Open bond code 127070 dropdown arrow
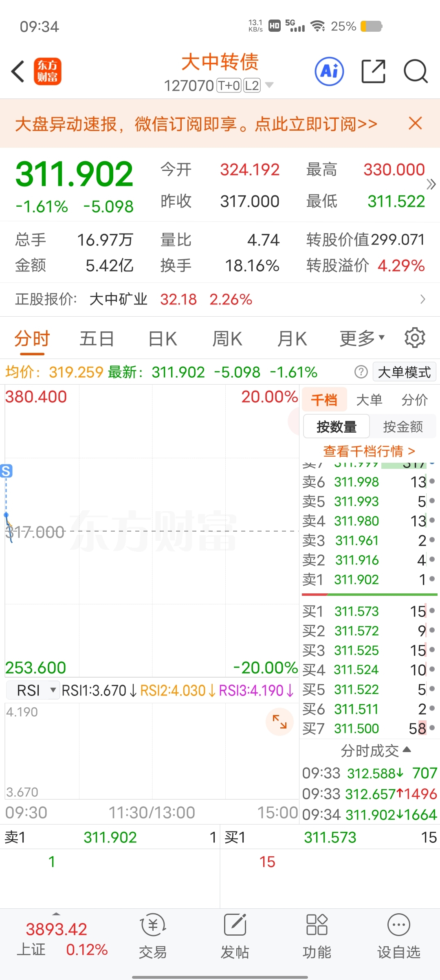The width and height of the screenshot is (440, 980). click(x=269, y=85)
